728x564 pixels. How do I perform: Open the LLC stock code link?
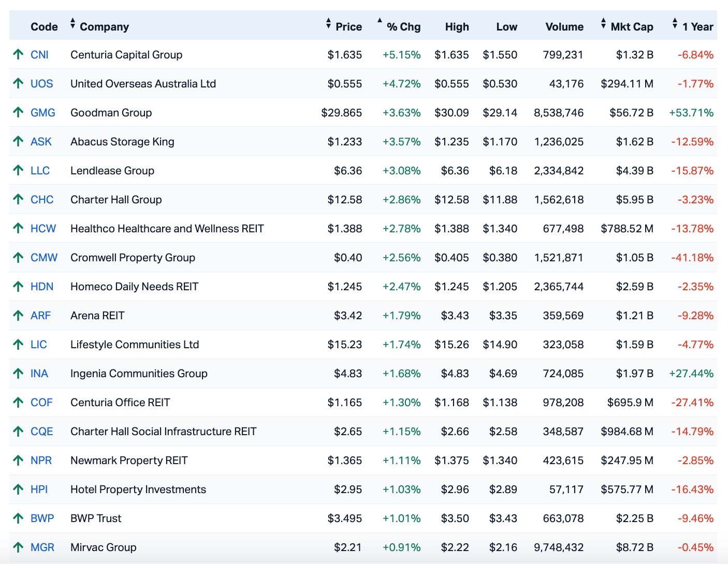pos(40,171)
